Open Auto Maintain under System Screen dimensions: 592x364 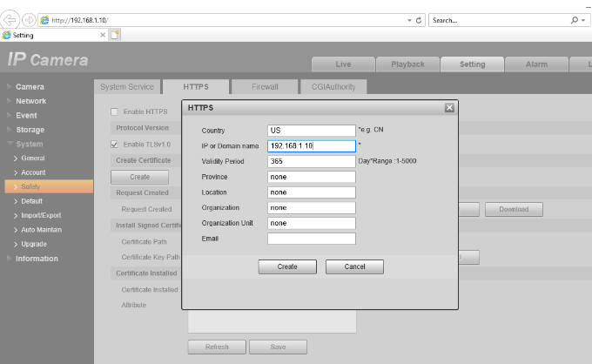[41, 230]
